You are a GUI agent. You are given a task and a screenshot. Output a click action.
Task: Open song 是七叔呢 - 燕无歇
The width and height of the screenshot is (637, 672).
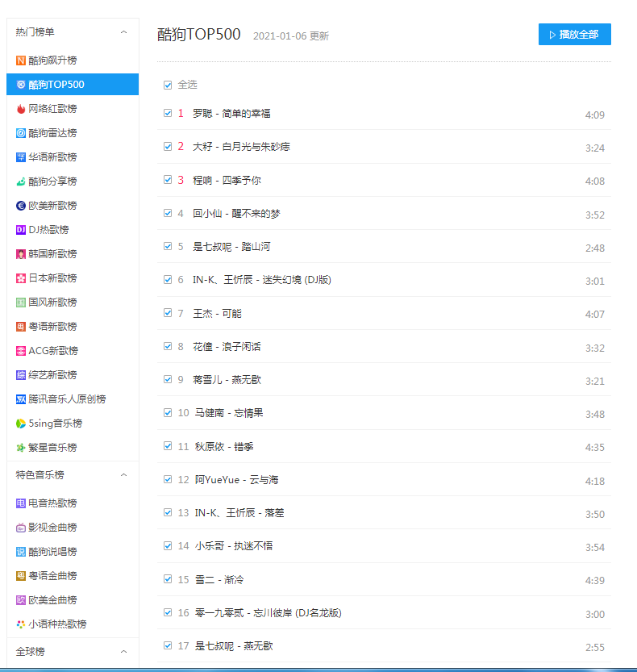point(234,646)
